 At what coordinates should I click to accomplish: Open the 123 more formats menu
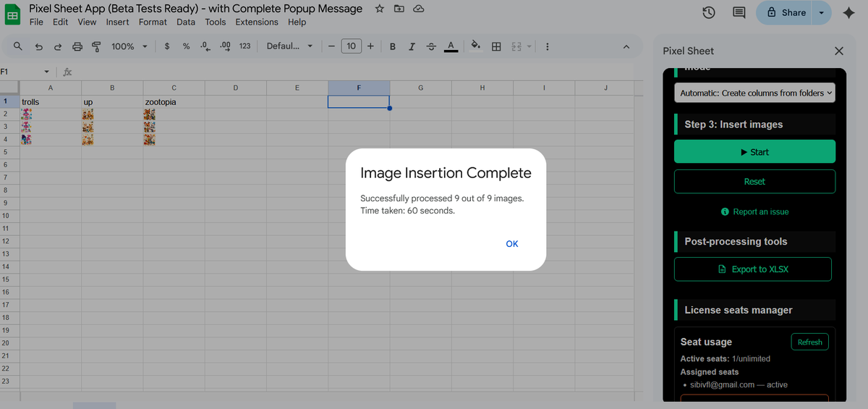tap(244, 46)
